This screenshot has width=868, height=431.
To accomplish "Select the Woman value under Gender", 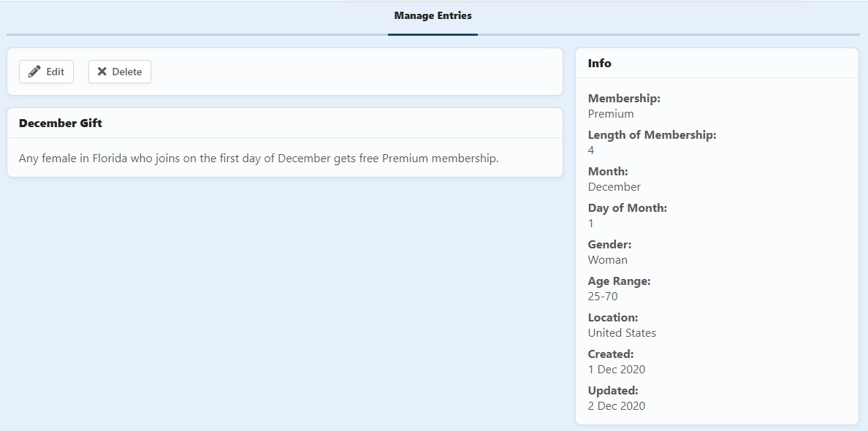I will point(607,260).
